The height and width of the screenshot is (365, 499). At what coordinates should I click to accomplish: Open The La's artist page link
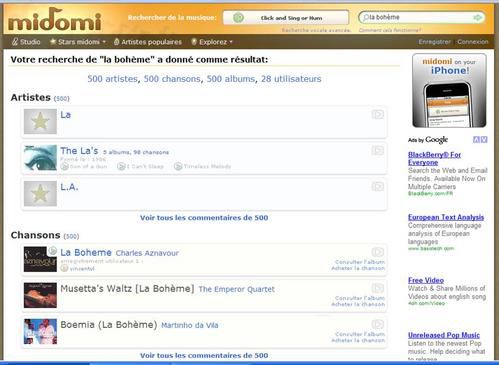pyautogui.click(x=79, y=151)
